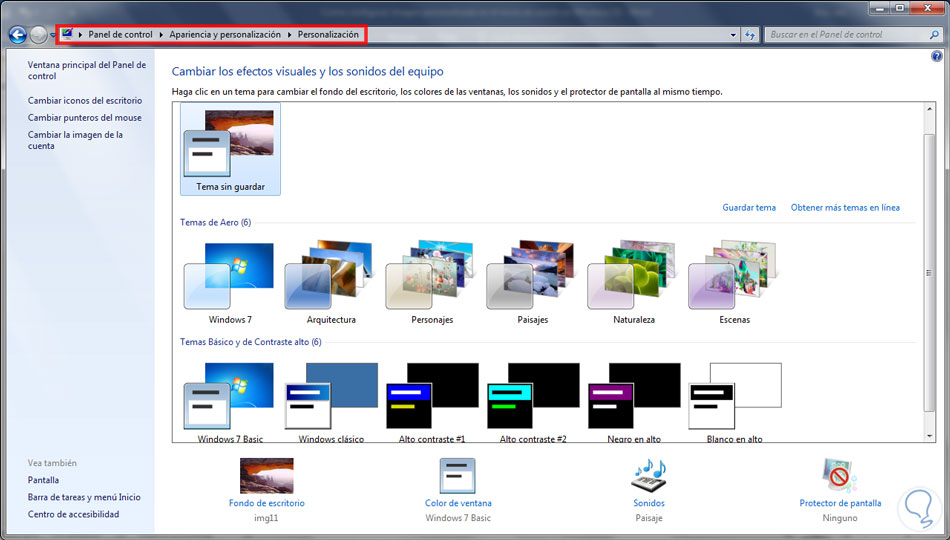Screen dimensions: 950x540
Task: Open Apariencia y personalización breadcrumb
Action: (x=225, y=35)
